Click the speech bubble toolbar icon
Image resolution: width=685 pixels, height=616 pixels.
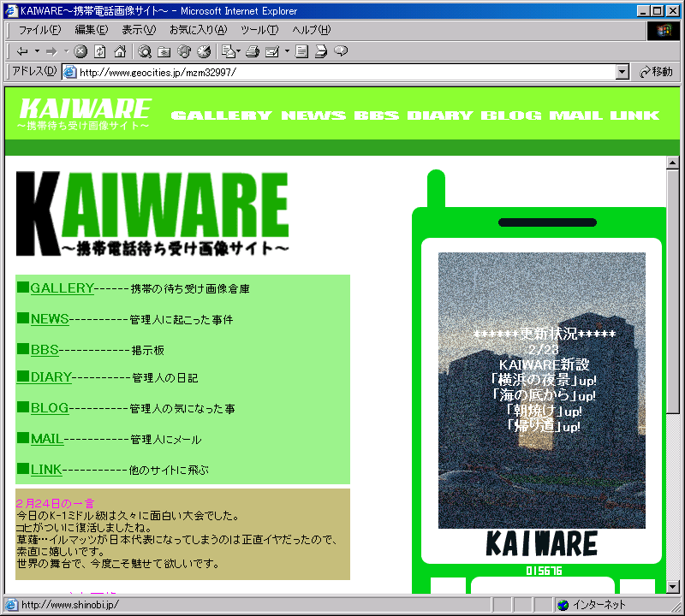click(341, 51)
